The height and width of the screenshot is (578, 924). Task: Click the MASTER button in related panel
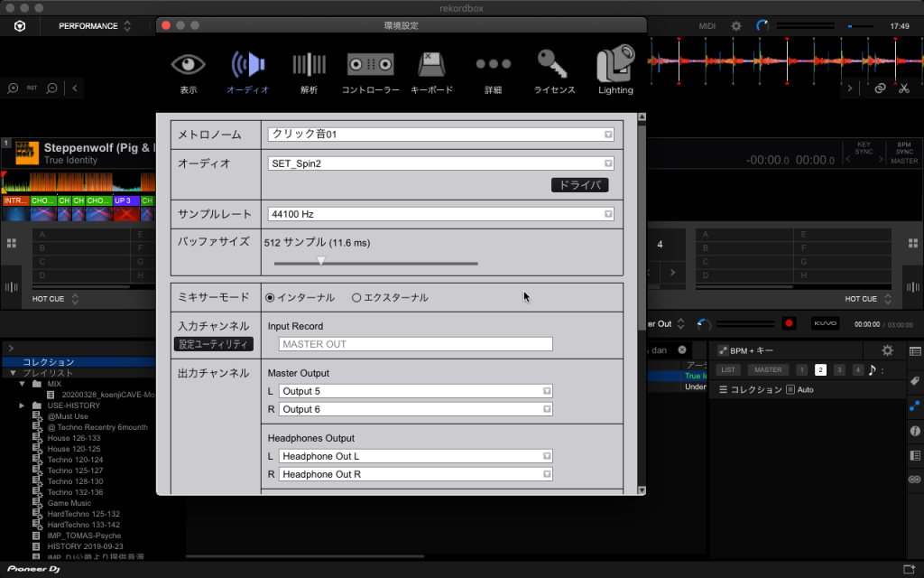[768, 369]
